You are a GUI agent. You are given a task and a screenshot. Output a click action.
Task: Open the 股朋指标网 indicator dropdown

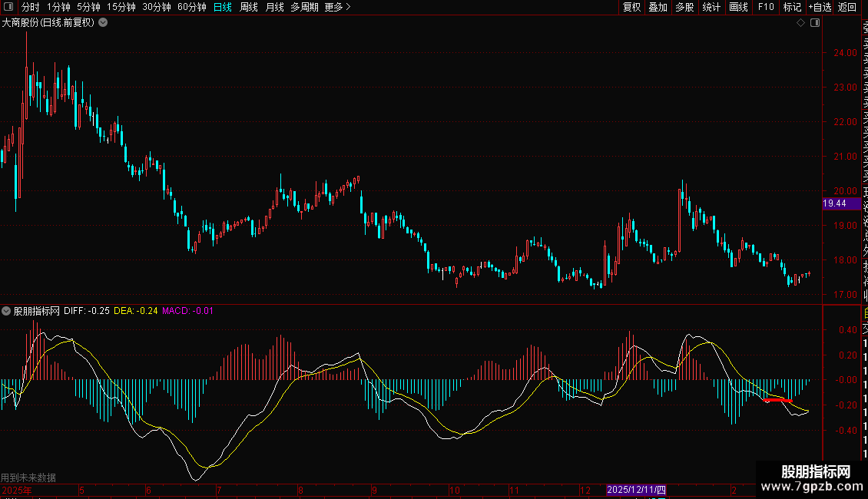click(6, 311)
